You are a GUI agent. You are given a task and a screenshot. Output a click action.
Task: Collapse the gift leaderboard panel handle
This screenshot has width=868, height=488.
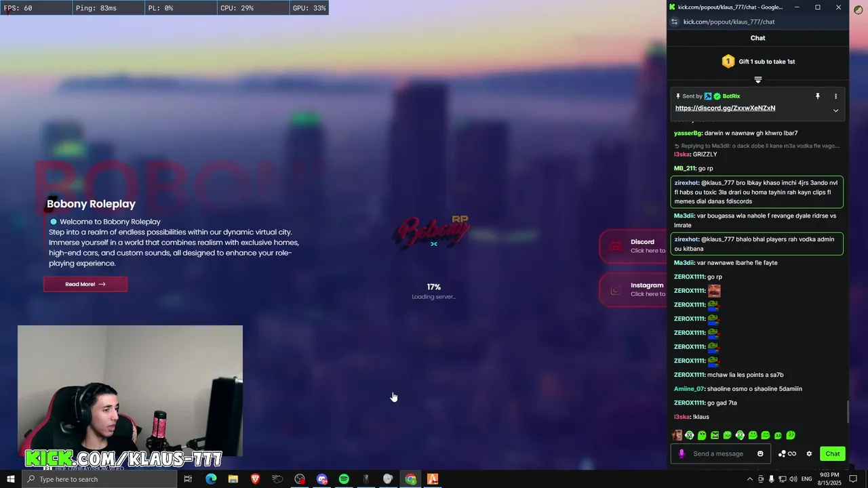pyautogui.click(x=758, y=80)
